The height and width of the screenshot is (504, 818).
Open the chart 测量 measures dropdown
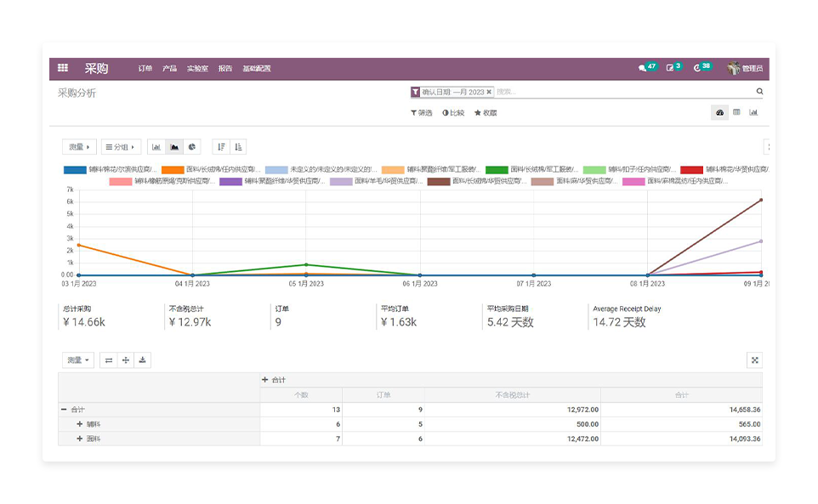(x=79, y=147)
